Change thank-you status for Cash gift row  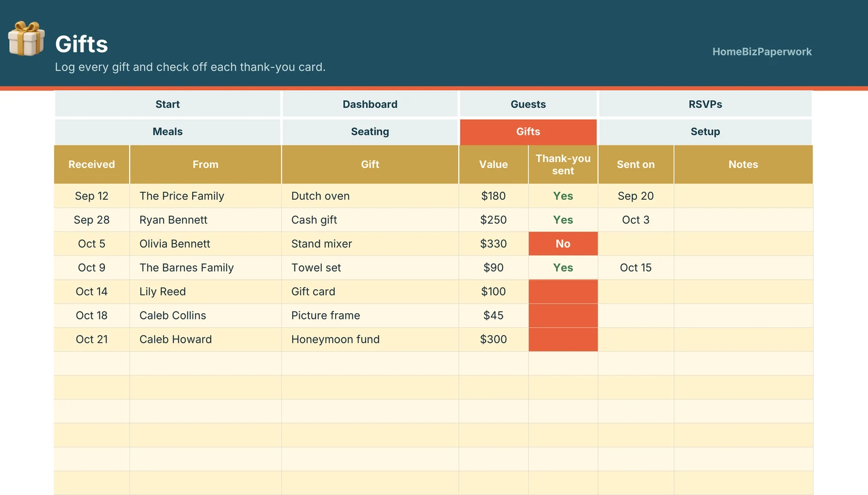[x=563, y=220]
